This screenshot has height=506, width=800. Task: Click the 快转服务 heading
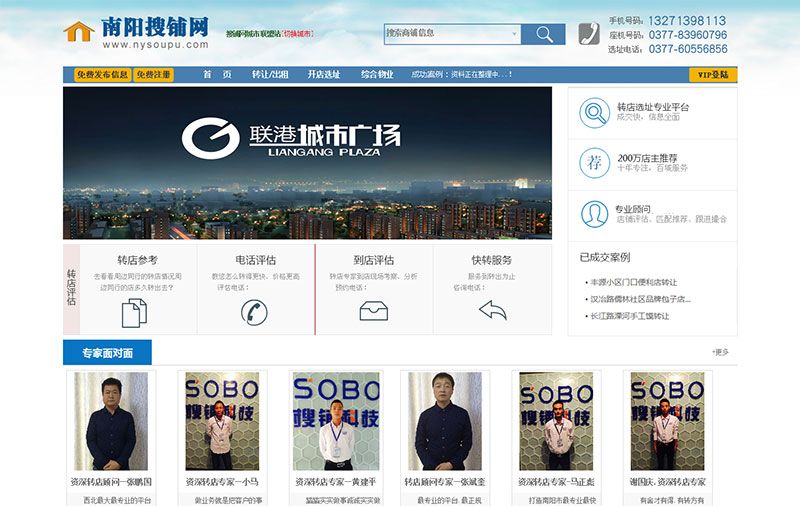(x=492, y=260)
